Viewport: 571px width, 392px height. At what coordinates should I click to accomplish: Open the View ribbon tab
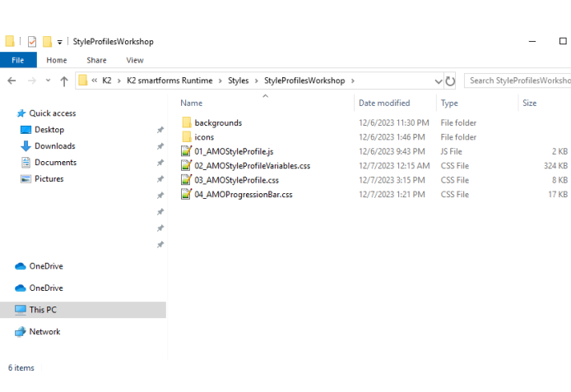coord(135,60)
